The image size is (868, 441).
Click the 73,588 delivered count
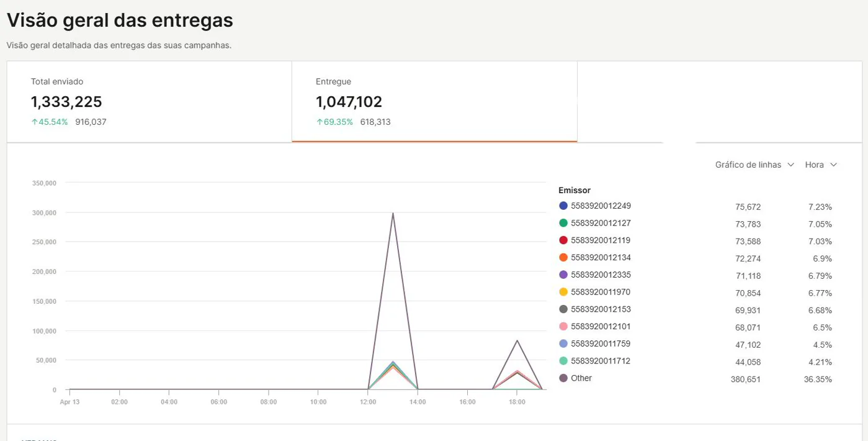(x=748, y=242)
